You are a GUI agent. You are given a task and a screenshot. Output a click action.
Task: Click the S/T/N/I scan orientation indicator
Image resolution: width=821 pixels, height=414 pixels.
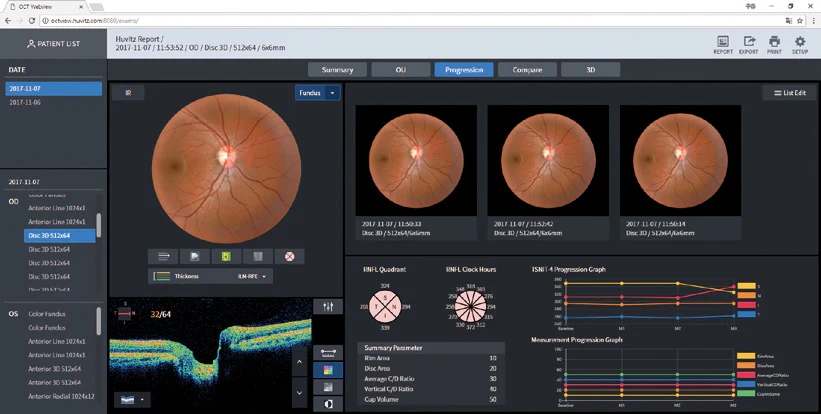click(124, 313)
